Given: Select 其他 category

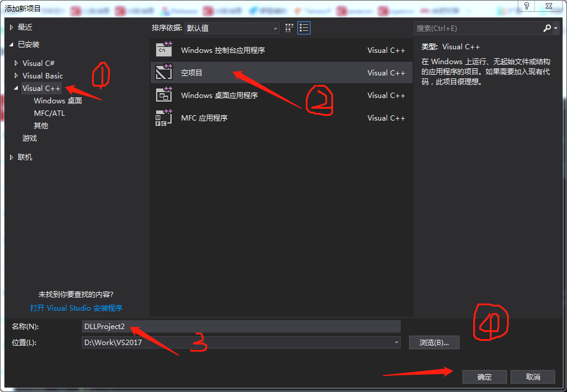Looking at the screenshot, I should (41, 125).
